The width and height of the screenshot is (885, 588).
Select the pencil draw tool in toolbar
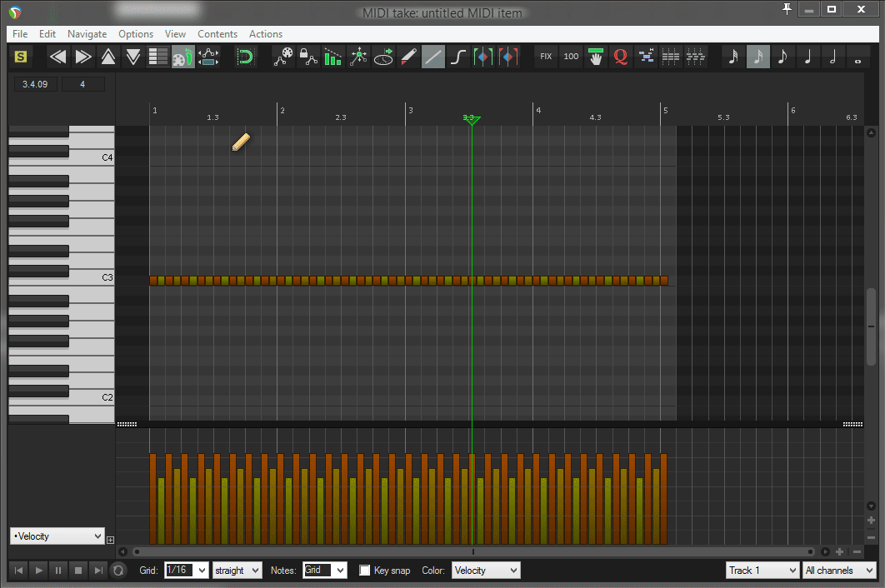coord(408,57)
